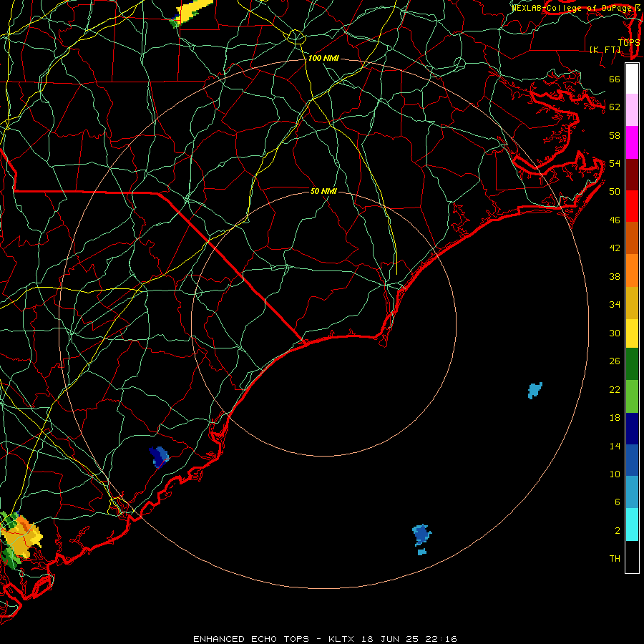Click the light blue echo offshore to the east
The width and height of the screenshot is (644, 644).
[x=535, y=390]
